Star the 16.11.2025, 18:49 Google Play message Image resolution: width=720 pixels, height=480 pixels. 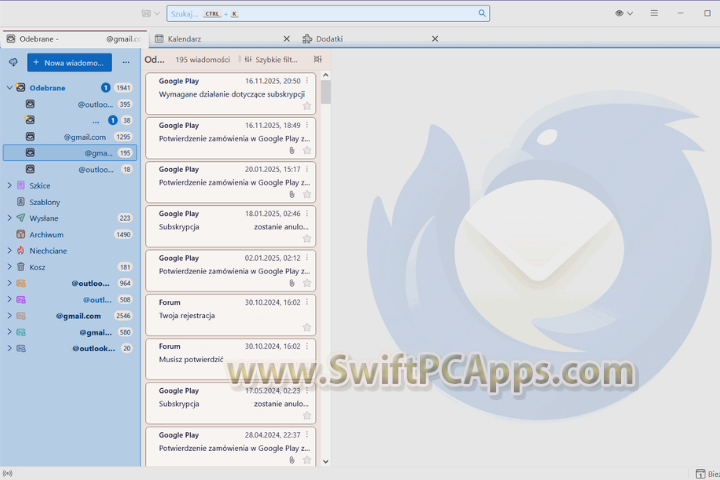tap(307, 150)
